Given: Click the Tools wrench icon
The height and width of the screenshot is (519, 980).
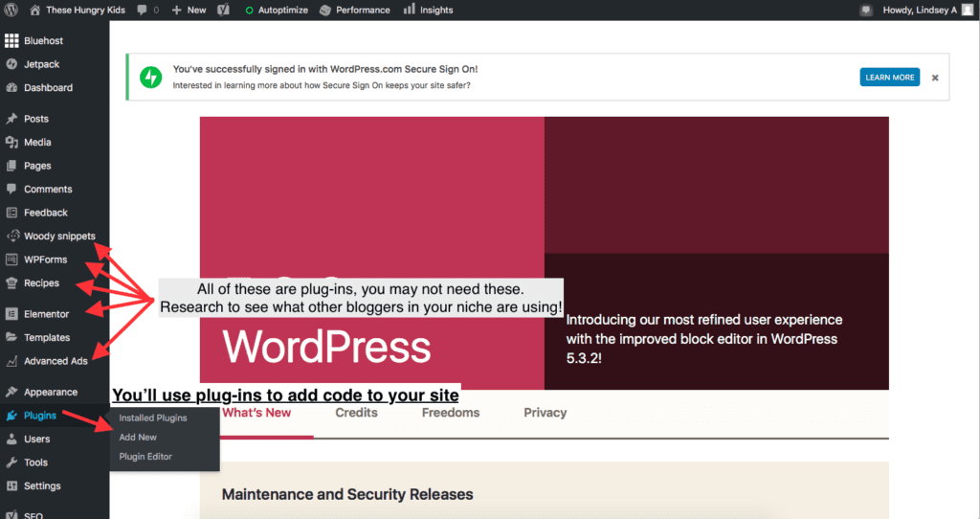Looking at the screenshot, I should [11, 463].
